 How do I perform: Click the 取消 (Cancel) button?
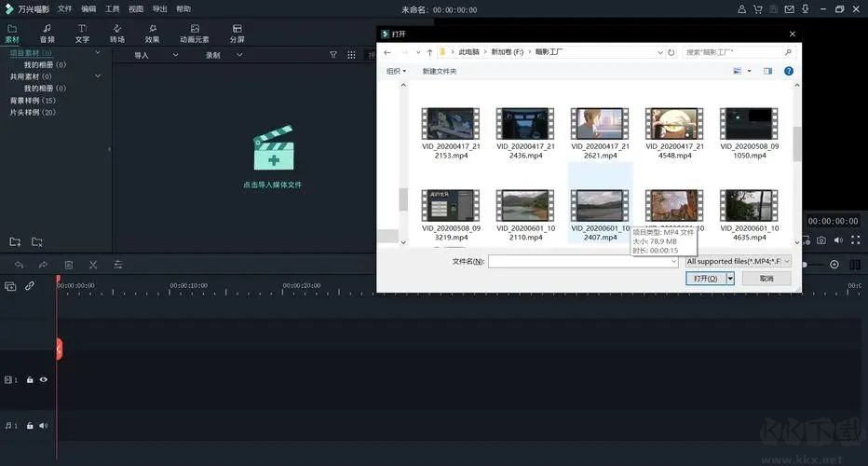766,278
